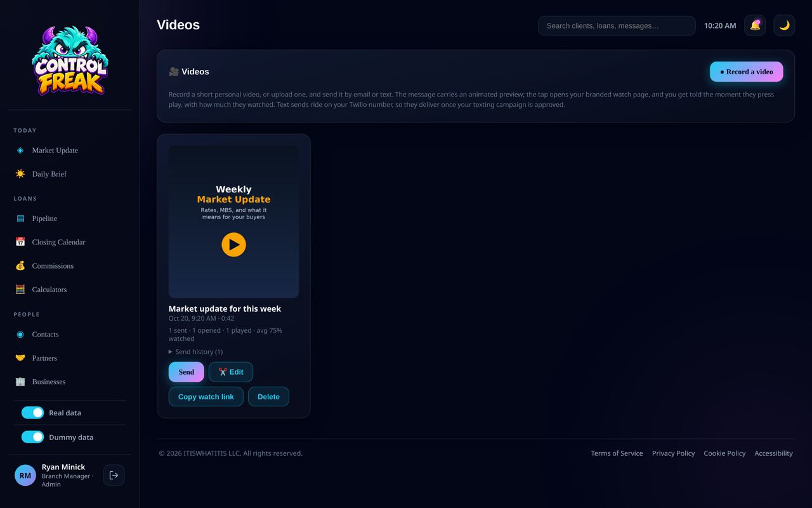Switch theme with the moon icon
The width and height of the screenshot is (812, 508).
coord(784,25)
